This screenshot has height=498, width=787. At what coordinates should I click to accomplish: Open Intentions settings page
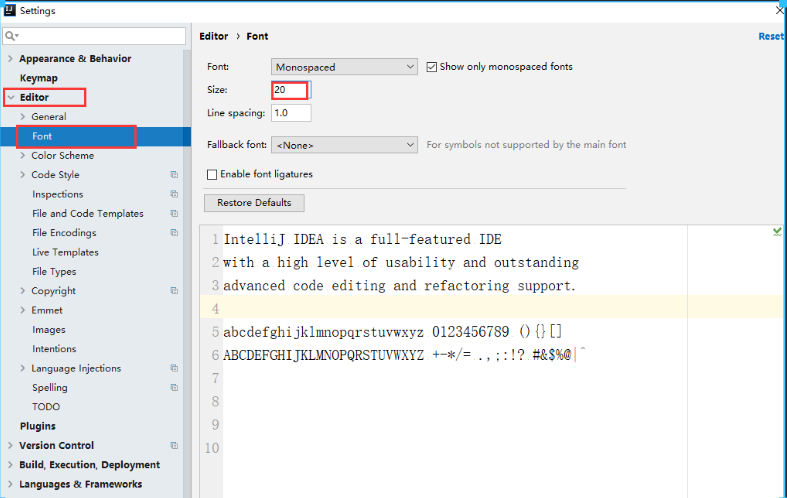54,349
